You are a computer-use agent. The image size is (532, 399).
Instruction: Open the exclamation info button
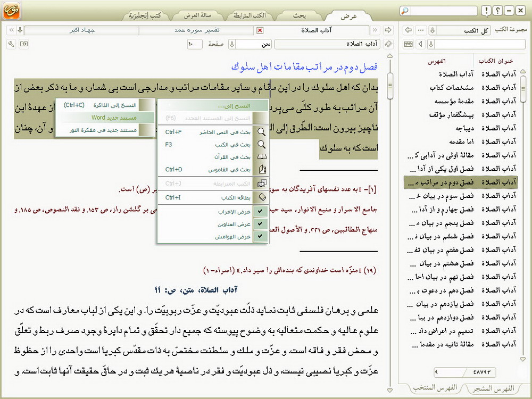coord(486,11)
